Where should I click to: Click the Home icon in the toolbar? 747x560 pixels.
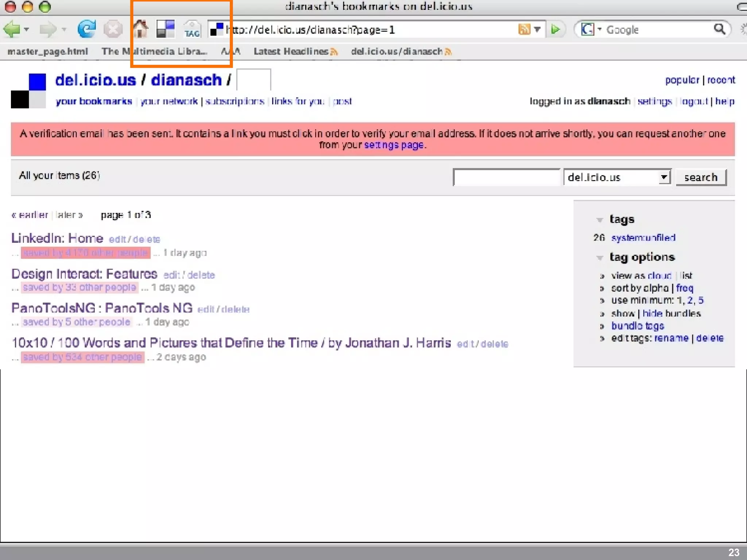(x=140, y=29)
